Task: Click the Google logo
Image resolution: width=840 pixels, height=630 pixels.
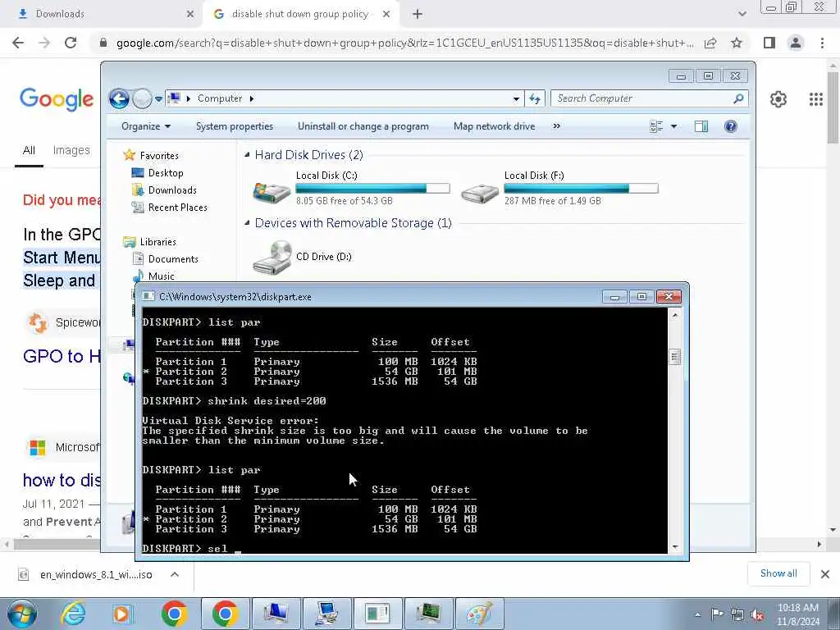Action: click(57, 100)
